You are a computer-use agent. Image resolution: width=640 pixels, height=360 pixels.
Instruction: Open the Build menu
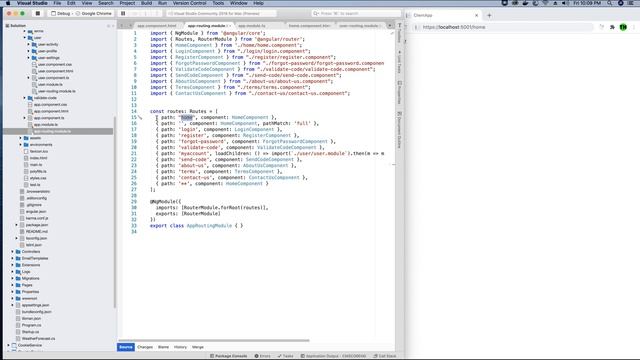(147, 3)
